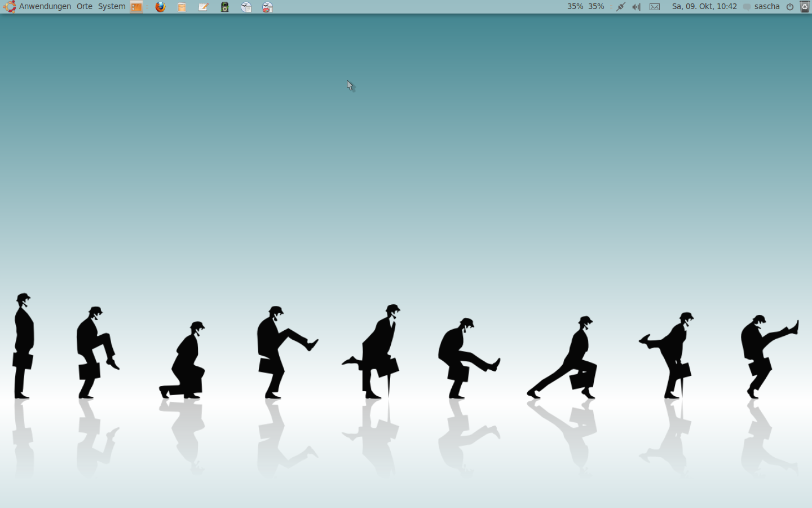812x508 pixels.
Task: Launch the green speaker music player
Action: coord(224,7)
